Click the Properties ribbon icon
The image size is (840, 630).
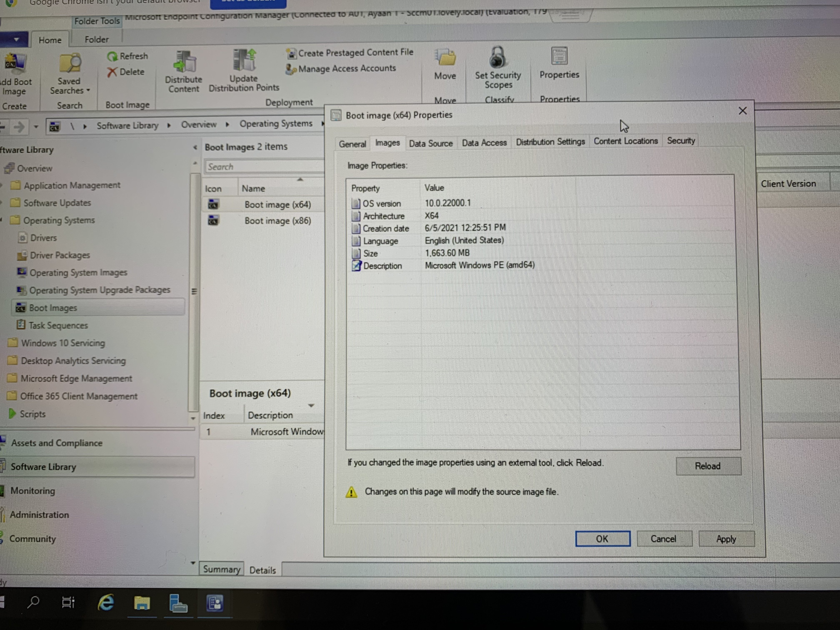tap(559, 56)
